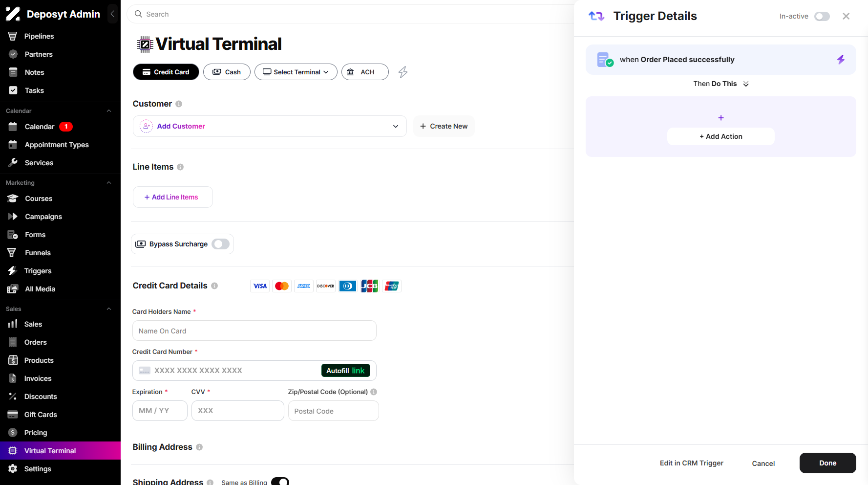Image resolution: width=868 pixels, height=485 pixels.
Task: Close the Trigger Details panel
Action: click(846, 16)
